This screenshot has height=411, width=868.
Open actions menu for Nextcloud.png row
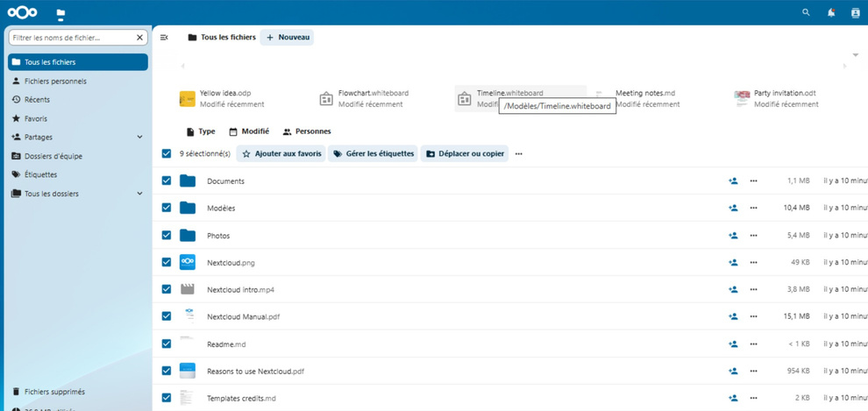(753, 262)
